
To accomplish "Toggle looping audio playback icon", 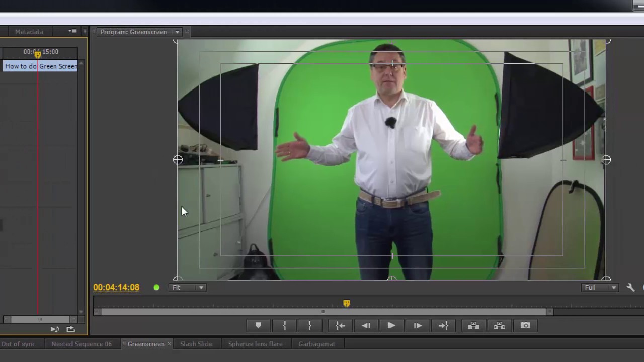I will coord(70,329).
